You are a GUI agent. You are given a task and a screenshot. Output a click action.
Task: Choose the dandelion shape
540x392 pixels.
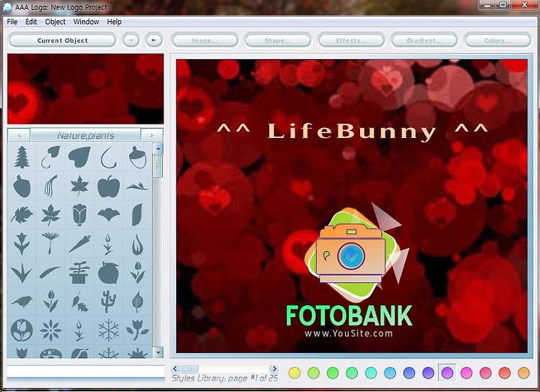51,243
